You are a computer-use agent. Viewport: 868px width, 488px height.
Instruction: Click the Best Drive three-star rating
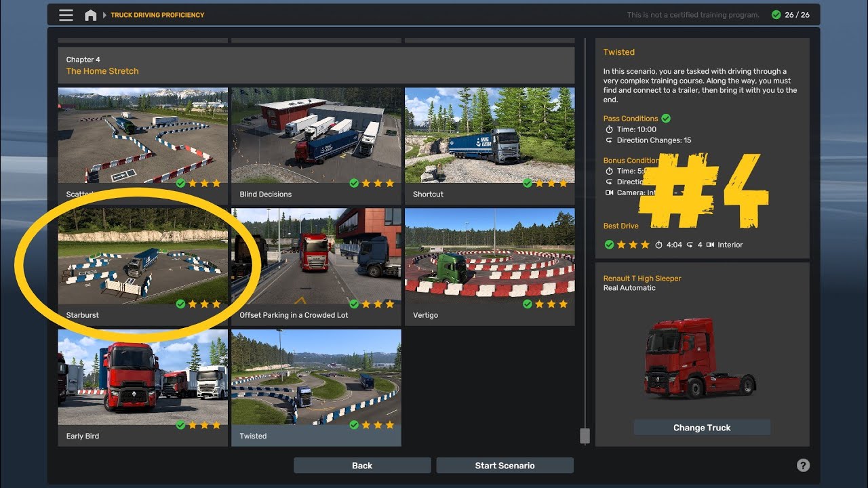633,245
